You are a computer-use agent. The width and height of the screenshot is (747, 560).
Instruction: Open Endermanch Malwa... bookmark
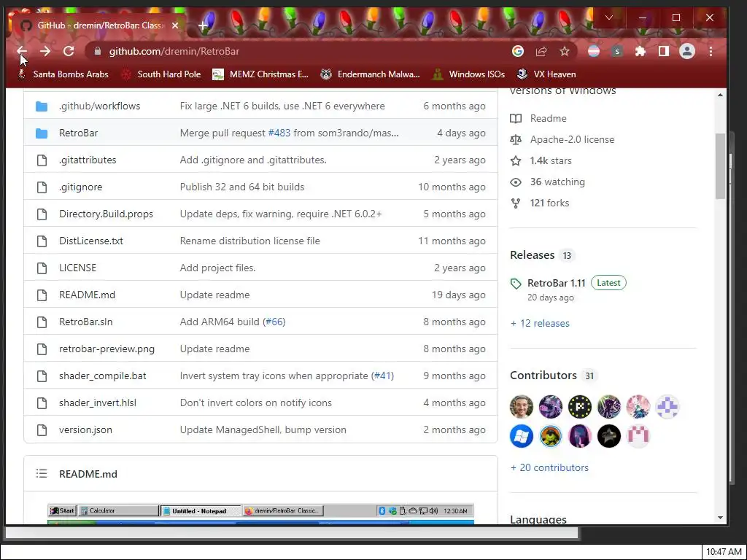[370, 74]
